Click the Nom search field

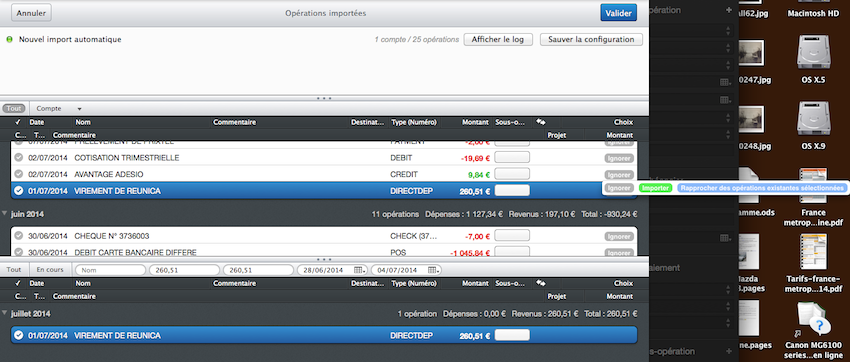(x=111, y=270)
